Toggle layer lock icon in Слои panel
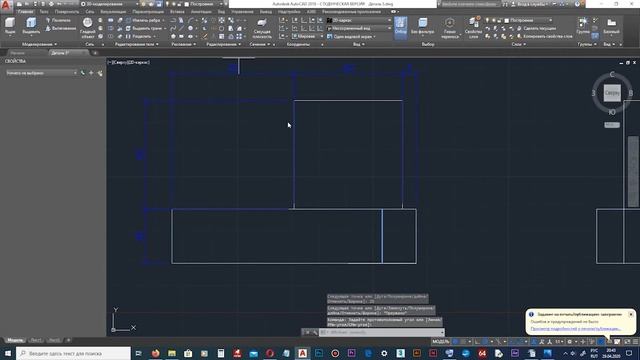 [x=500, y=20]
